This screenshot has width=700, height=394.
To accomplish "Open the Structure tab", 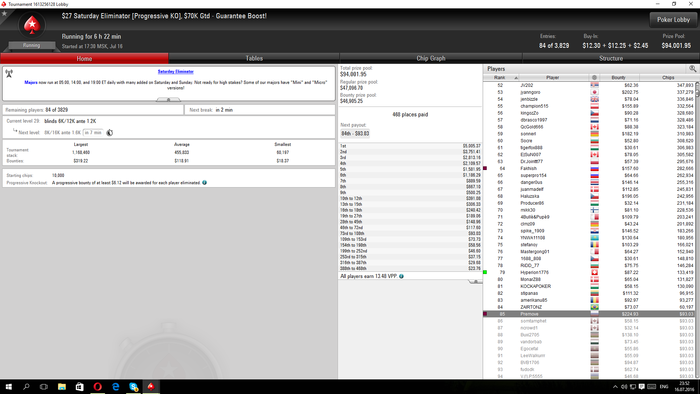I will click(x=611, y=58).
